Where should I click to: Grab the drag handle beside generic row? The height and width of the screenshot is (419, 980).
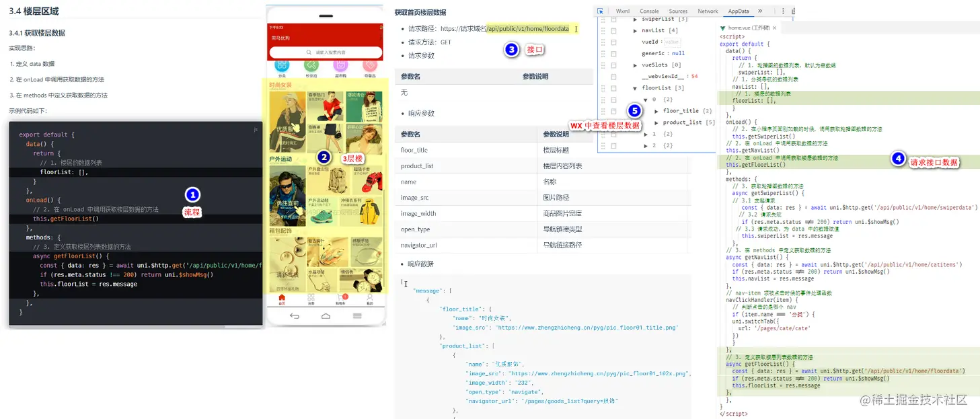tap(603, 53)
